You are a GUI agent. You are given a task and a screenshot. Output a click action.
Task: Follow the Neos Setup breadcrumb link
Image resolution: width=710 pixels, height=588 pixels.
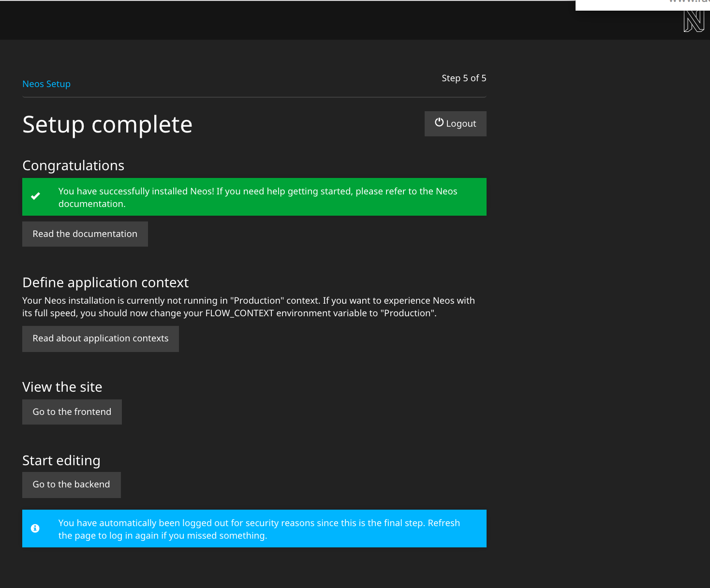point(46,84)
